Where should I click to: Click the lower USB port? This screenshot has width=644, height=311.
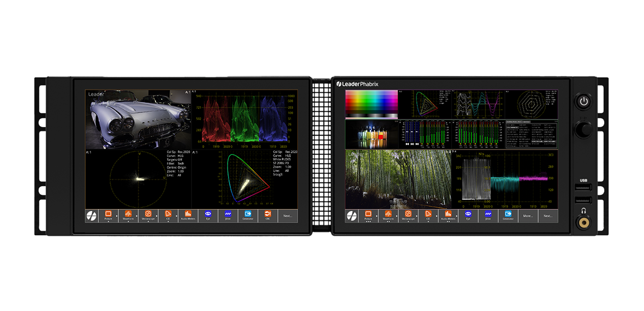(583, 200)
